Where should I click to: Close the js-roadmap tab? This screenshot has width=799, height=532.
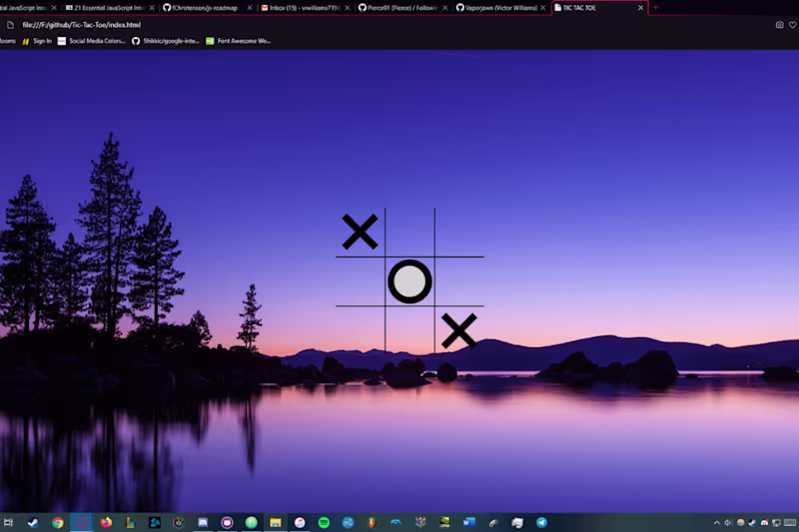coord(249,8)
